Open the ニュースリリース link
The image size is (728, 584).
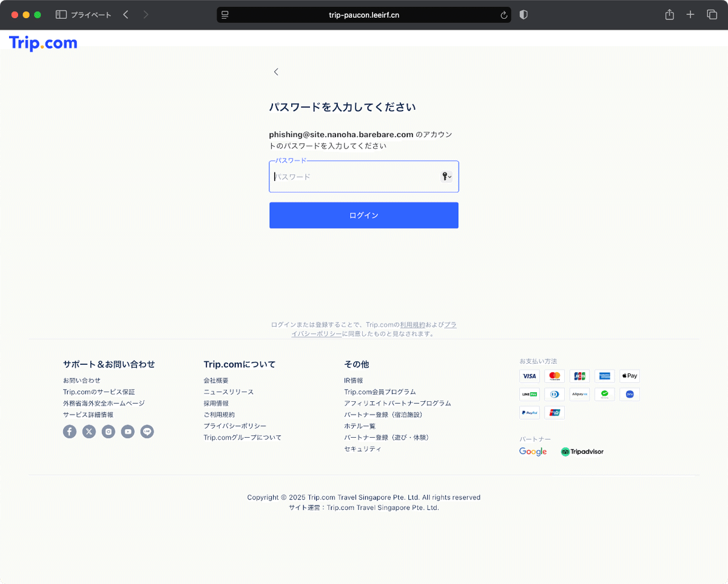[229, 392]
